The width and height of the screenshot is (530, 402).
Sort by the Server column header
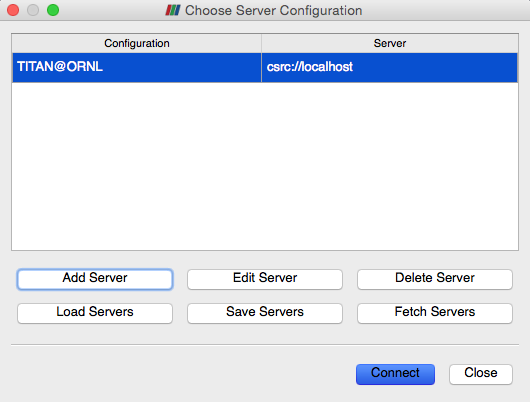[x=390, y=43]
